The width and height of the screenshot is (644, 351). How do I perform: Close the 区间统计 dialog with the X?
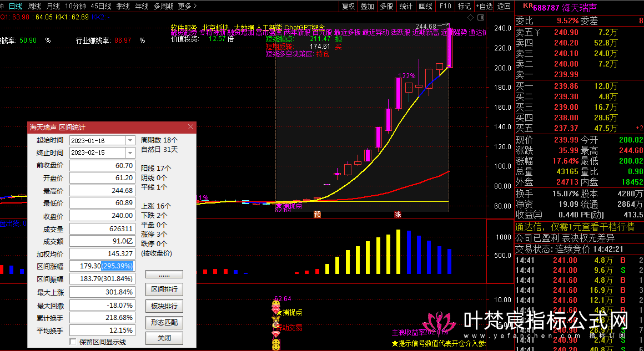coord(190,127)
